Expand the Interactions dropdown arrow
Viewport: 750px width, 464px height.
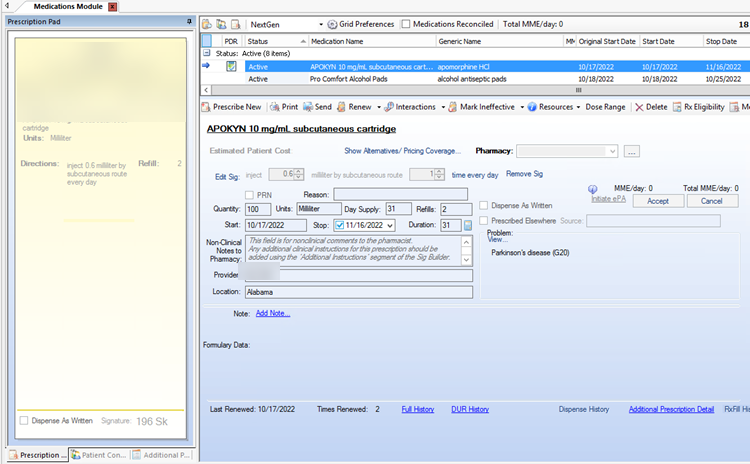[443, 107]
